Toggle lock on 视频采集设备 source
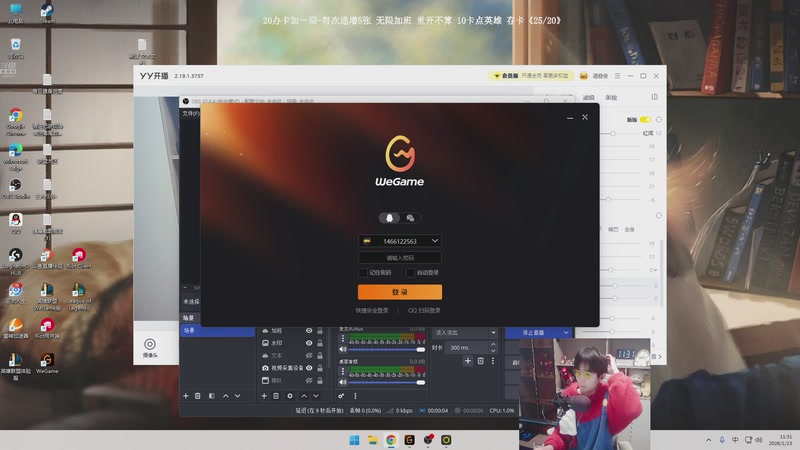Viewport: 800px width, 450px height. (320, 368)
